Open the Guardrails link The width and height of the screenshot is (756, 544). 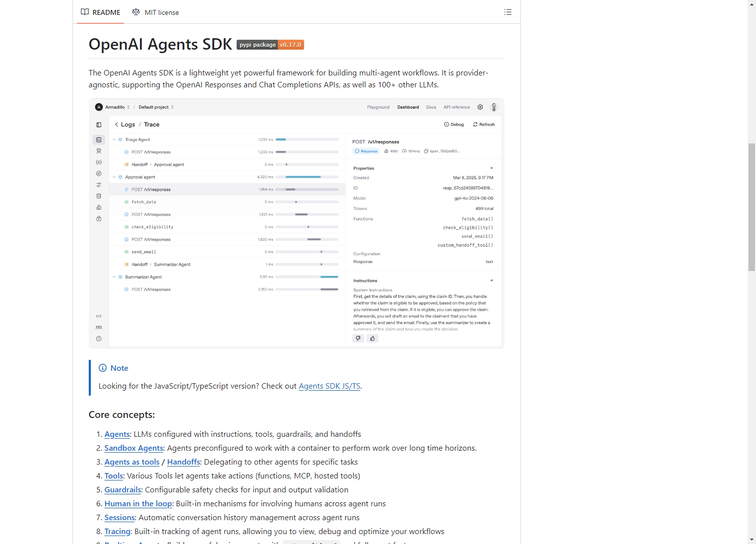coord(123,490)
